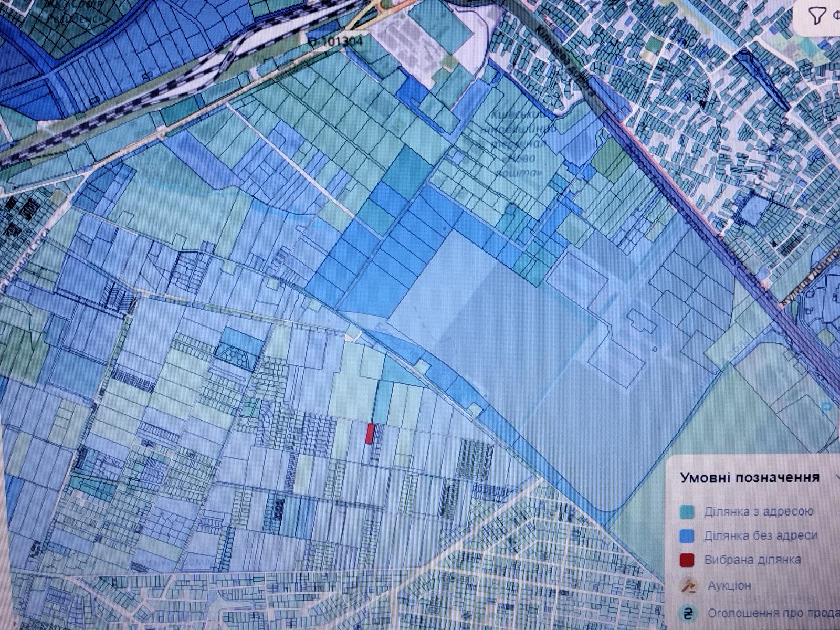Click the Ділянка з адресою label
This screenshot has width=840, height=630.
coord(759,511)
